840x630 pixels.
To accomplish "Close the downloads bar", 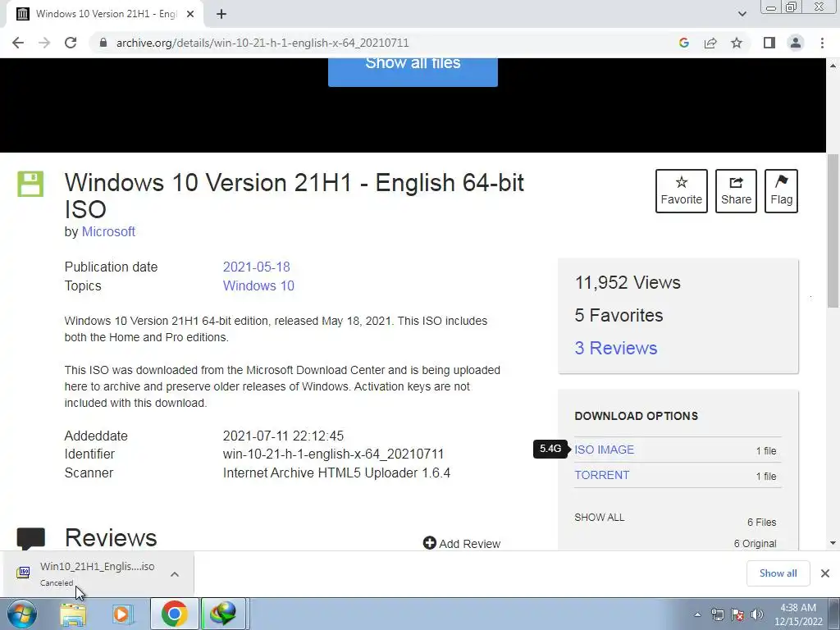I will pos(825,573).
